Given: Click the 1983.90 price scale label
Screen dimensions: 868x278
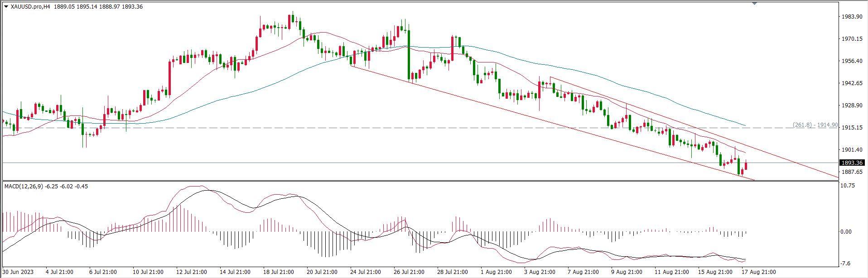Looking at the screenshot, I should (851, 17).
